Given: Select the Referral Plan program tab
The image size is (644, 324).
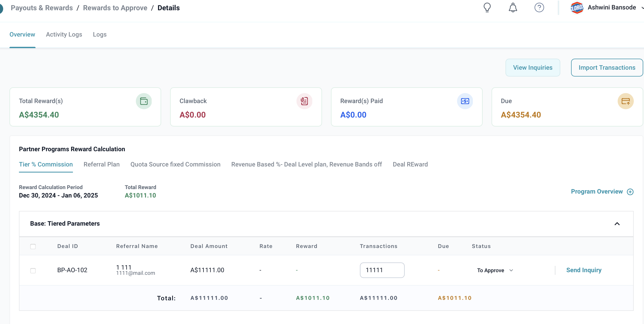Looking at the screenshot, I should click(x=101, y=164).
